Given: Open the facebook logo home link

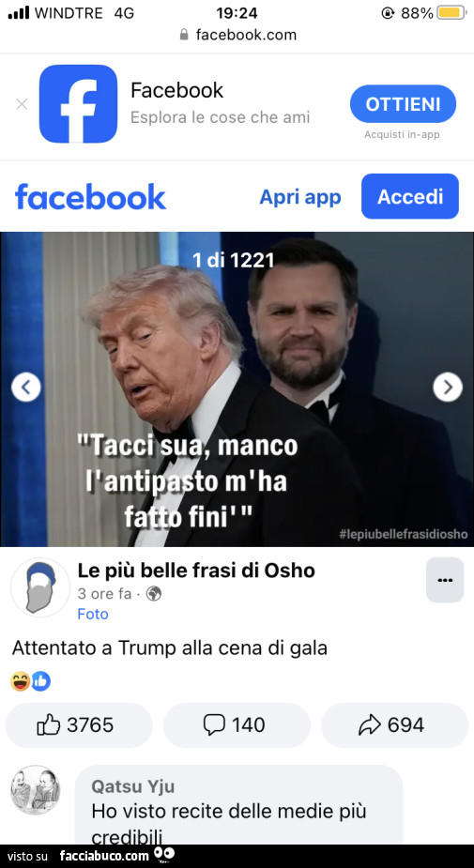Looking at the screenshot, I should pyautogui.click(x=90, y=197).
